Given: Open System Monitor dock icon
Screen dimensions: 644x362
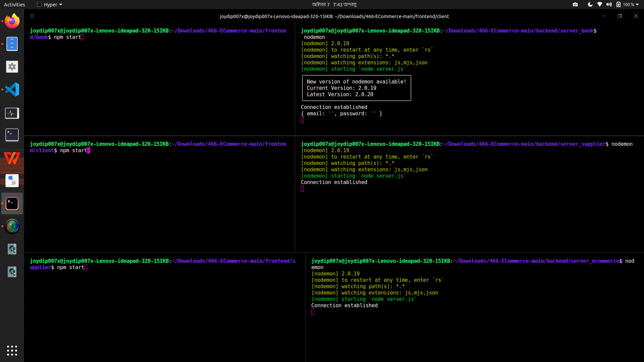Looking at the screenshot, I should 12,113.
